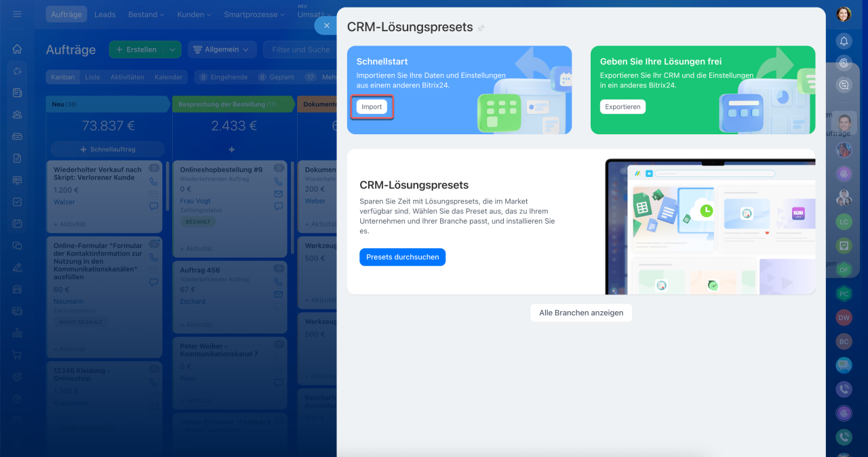Open the Allgemein pipeline dropdown
The image size is (868, 457).
tap(222, 49)
